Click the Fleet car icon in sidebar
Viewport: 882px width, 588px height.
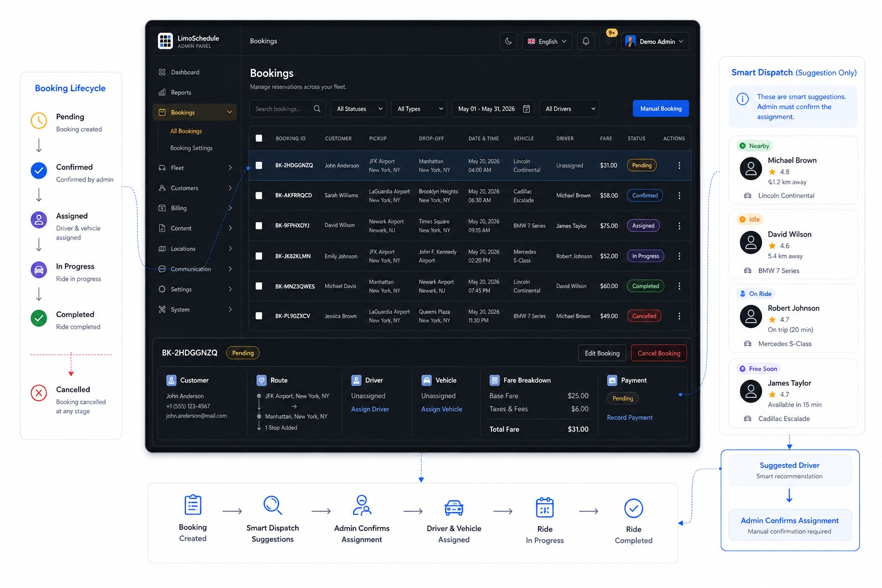click(162, 168)
